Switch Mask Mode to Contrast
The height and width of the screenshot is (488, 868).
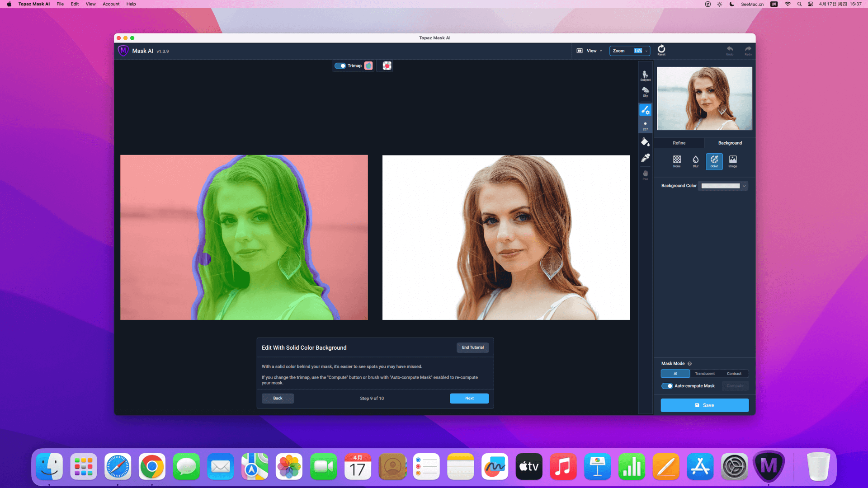pos(734,374)
